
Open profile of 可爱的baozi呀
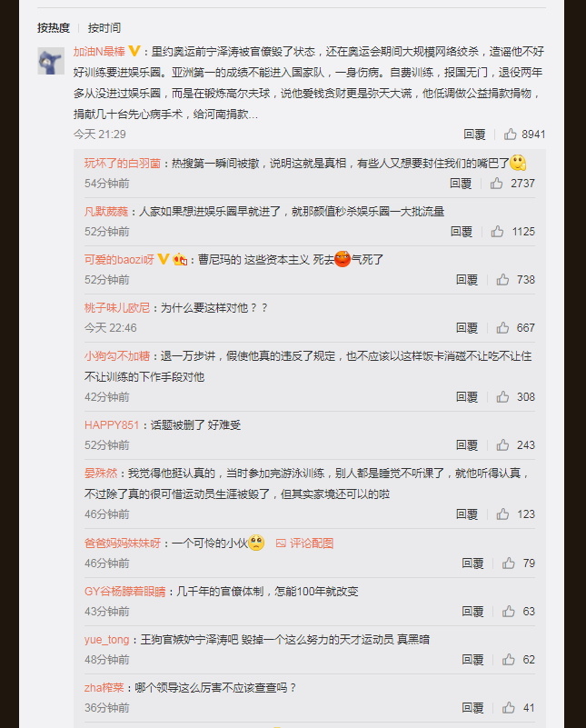point(119,260)
